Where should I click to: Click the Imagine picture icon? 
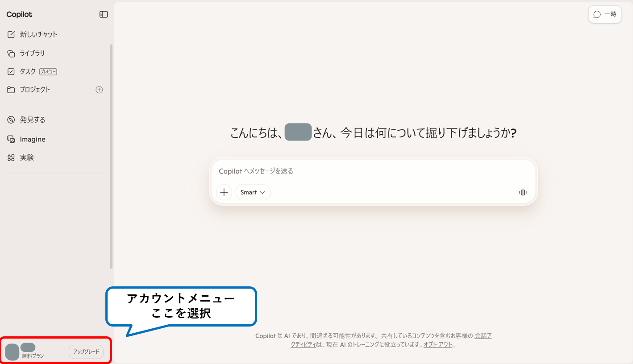(x=11, y=139)
